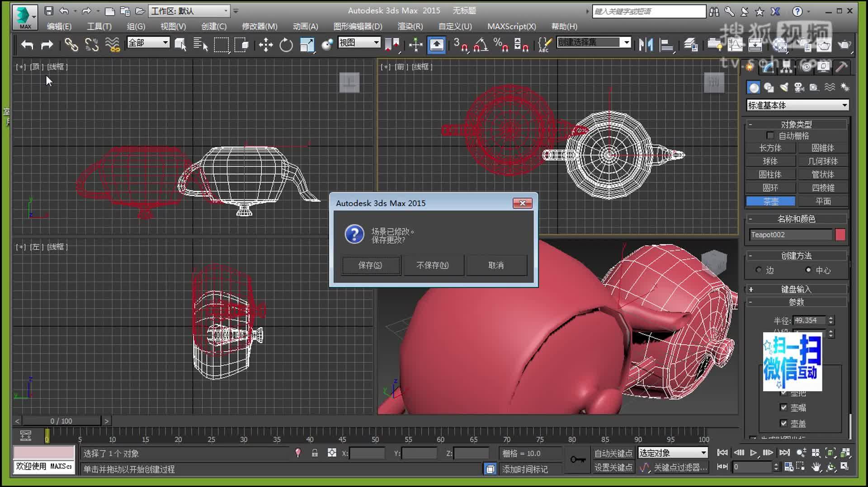This screenshot has width=868, height=487.
Task: Uncheck the 壶盖 teapot lid checkbox
Action: coord(784,423)
